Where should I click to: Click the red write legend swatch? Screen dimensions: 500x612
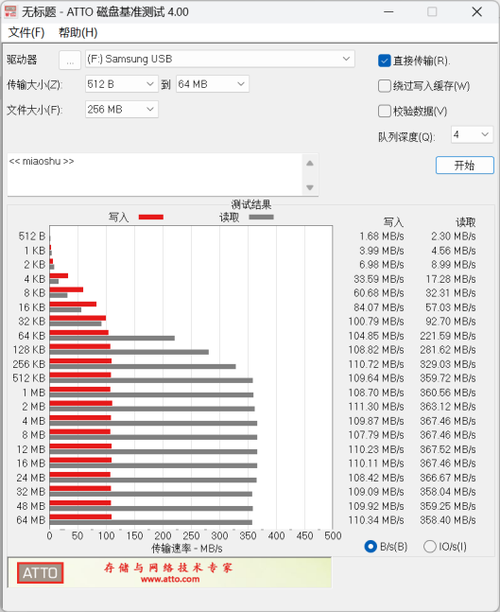151,217
